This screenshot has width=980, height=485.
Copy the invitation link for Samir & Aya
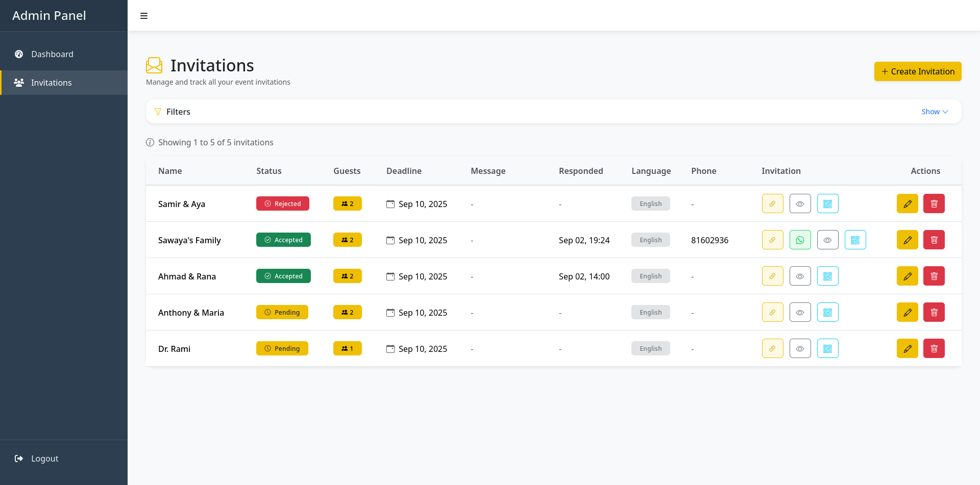pyautogui.click(x=772, y=203)
